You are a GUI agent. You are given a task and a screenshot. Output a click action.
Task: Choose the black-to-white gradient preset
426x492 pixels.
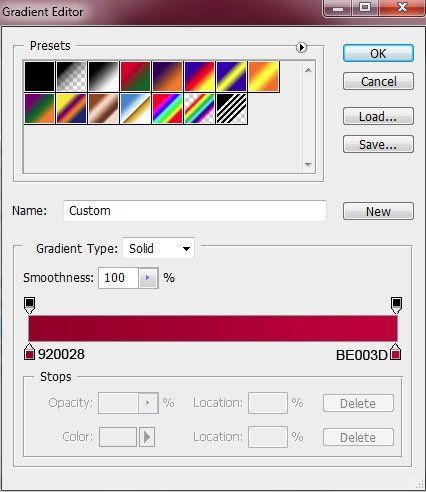tap(104, 76)
